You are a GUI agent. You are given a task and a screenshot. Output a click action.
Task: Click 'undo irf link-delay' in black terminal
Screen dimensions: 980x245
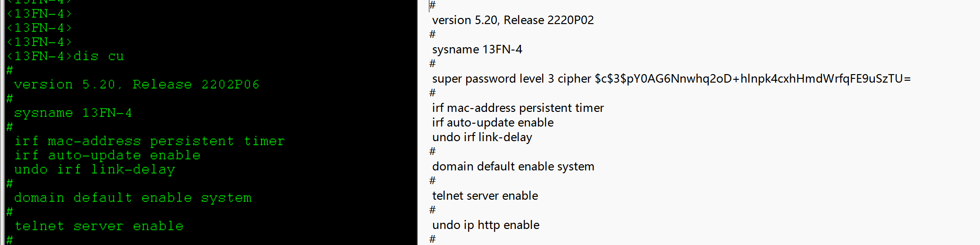point(94,169)
